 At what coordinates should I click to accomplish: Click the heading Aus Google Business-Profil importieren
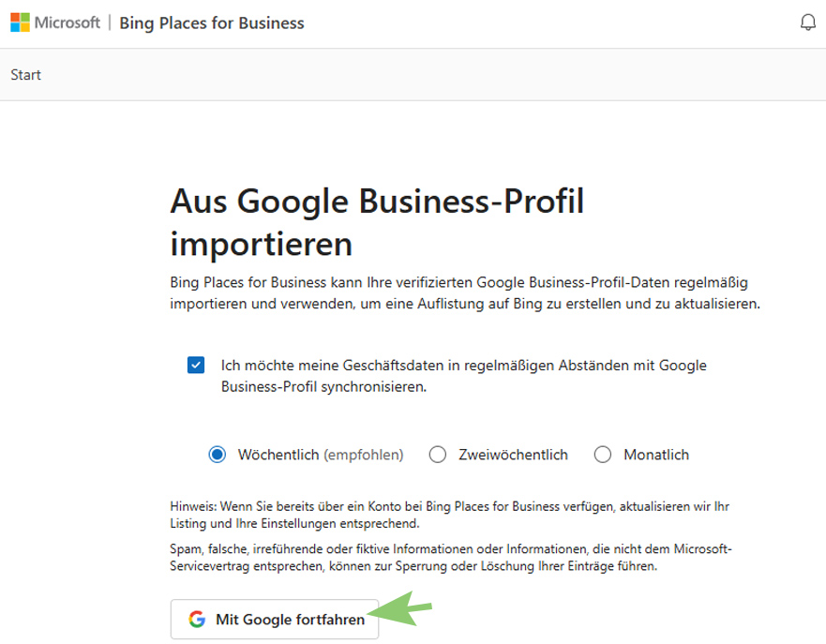click(x=377, y=222)
